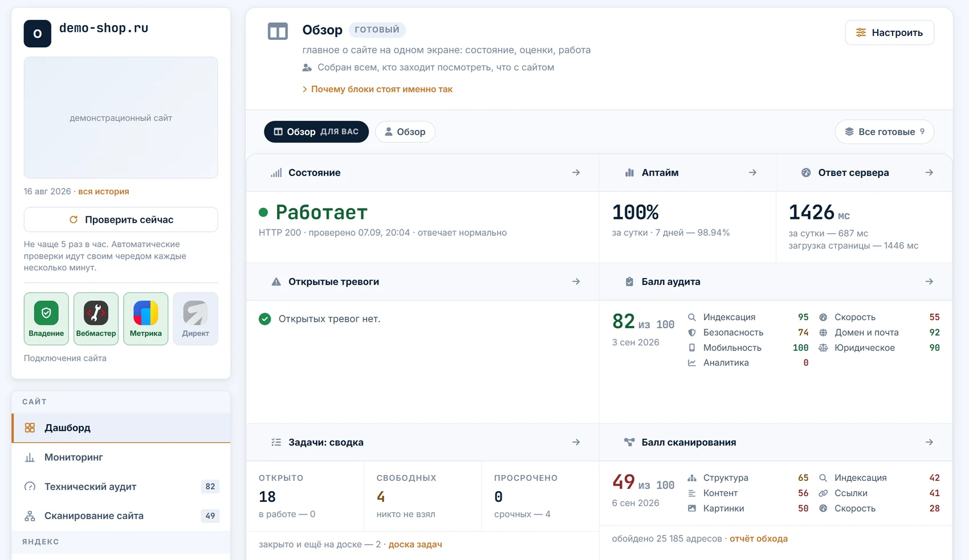Viewport: 969px width, 560px height.
Task: Click the Скорость 55 audit row
Action: [880, 317]
